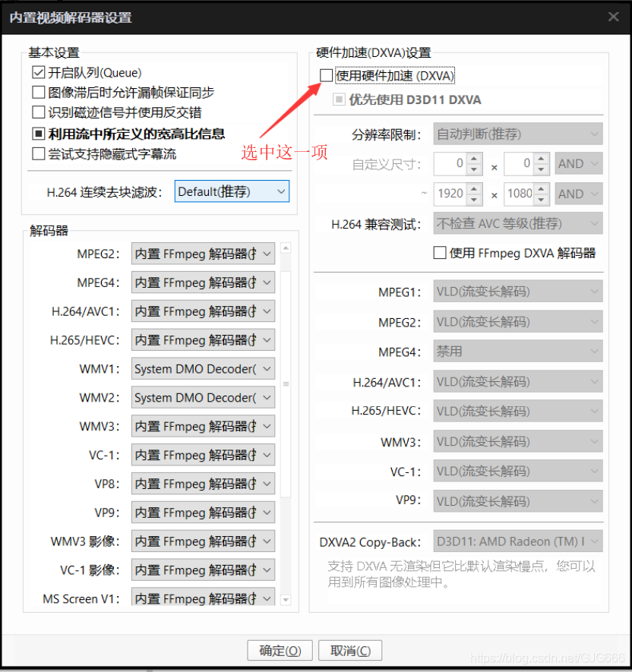Click the 1920 width input field

point(450,194)
